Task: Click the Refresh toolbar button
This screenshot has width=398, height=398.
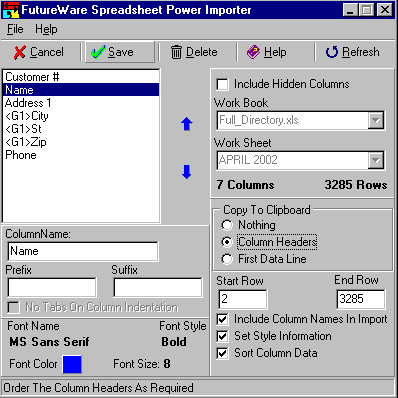Action: click(353, 52)
